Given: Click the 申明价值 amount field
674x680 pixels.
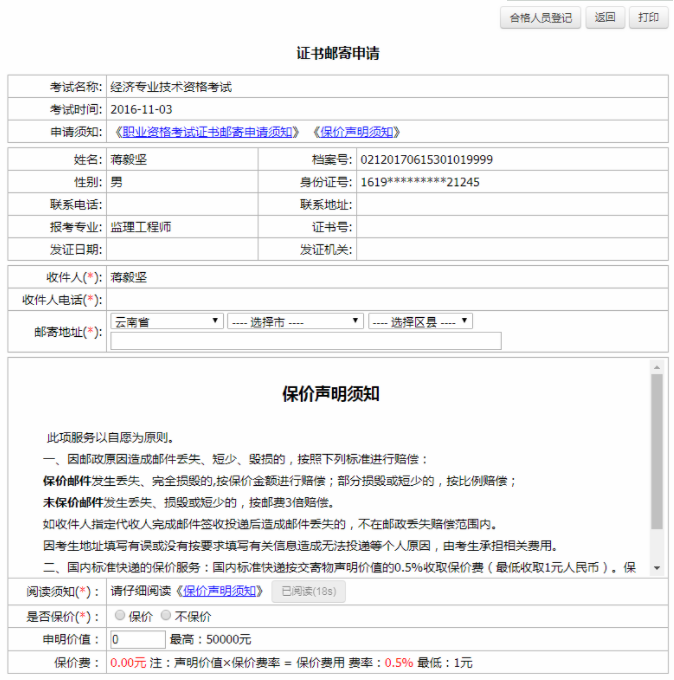Looking at the screenshot, I should (138, 639).
